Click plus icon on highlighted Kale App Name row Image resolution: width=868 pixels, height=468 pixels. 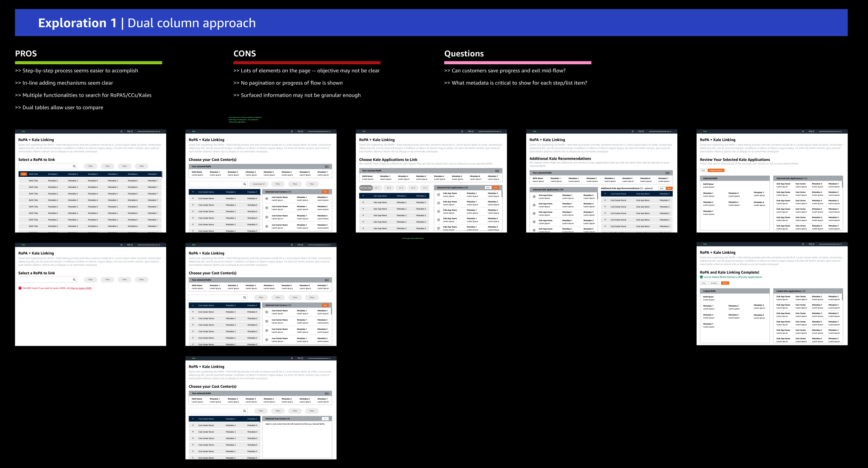coord(363,196)
